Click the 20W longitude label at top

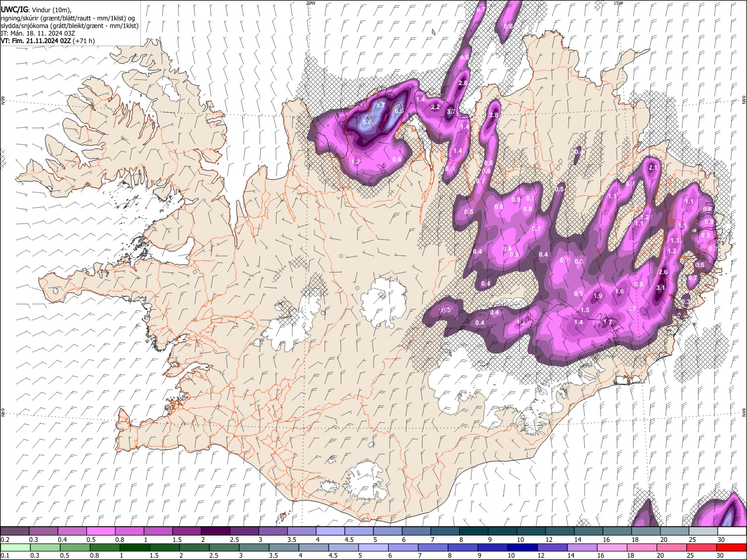click(310, 2)
